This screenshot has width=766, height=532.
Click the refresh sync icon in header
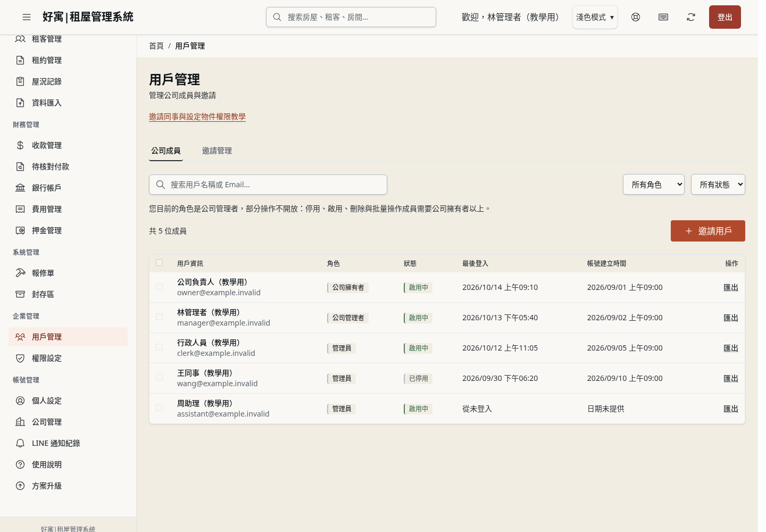(x=691, y=17)
